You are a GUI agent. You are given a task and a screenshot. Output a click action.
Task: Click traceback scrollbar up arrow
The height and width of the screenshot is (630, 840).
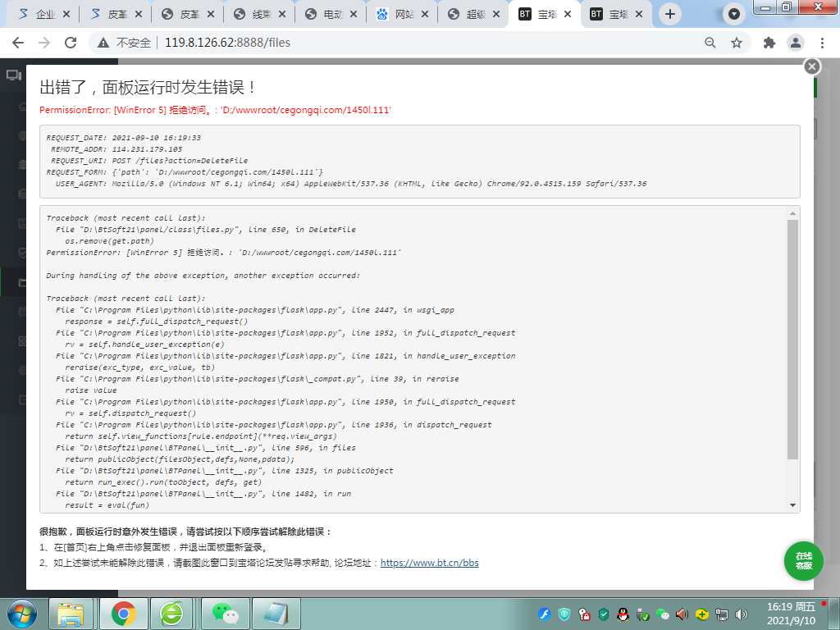coord(793,214)
